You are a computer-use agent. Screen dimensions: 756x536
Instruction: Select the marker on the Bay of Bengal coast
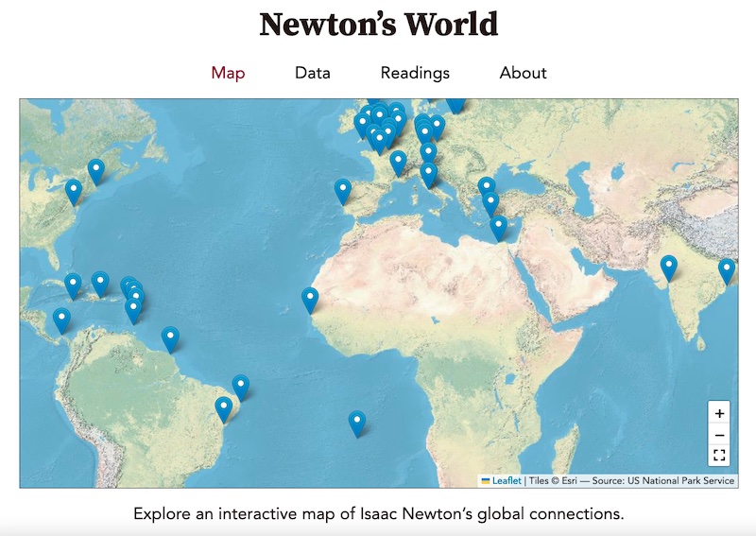(726, 270)
